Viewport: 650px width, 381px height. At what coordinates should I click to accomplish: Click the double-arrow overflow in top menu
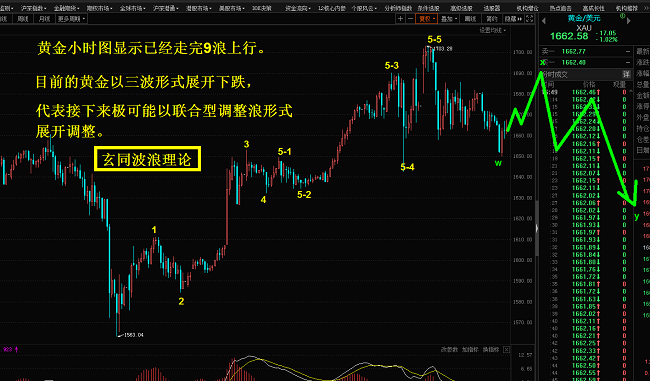pos(647,8)
